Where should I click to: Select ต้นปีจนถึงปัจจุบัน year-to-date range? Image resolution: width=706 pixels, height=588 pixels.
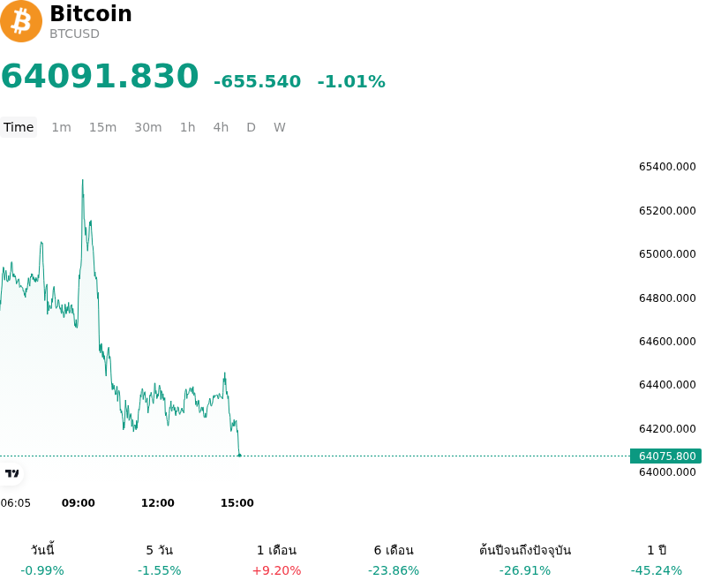(x=525, y=560)
